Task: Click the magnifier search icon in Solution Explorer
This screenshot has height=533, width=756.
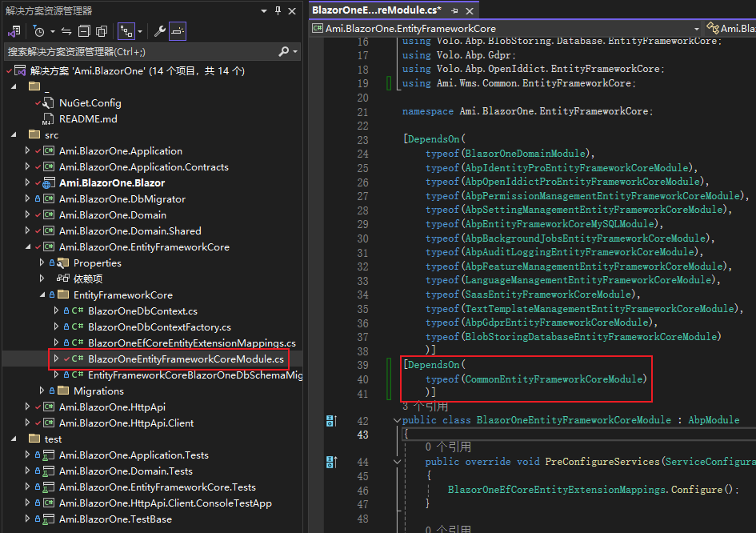Action: point(283,51)
